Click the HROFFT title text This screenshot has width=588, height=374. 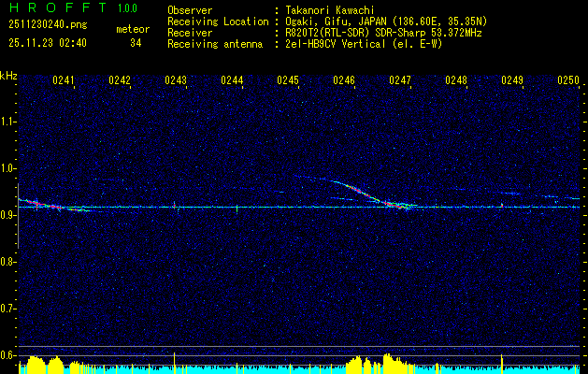pos(59,7)
